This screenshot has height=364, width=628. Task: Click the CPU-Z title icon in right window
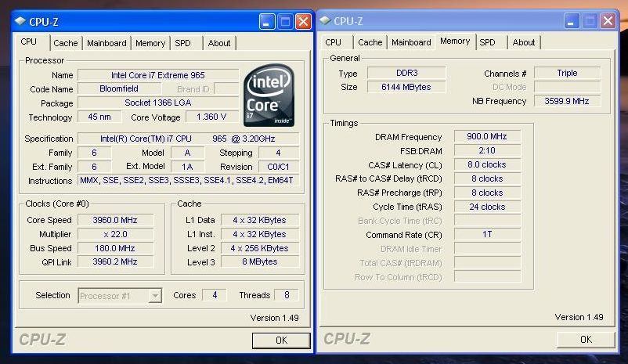(x=325, y=20)
